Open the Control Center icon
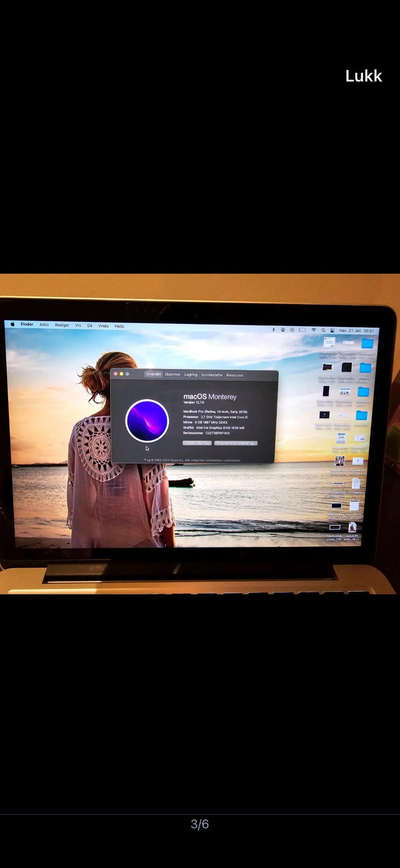The height and width of the screenshot is (868, 400). 332,330
